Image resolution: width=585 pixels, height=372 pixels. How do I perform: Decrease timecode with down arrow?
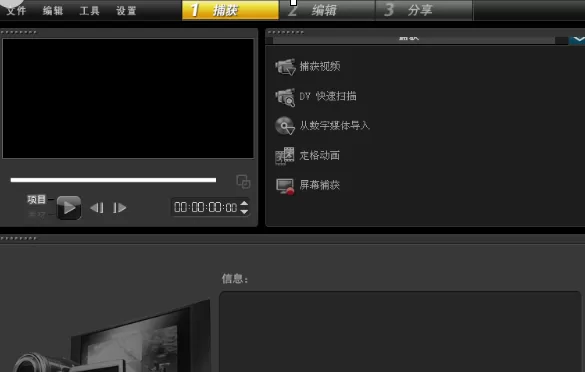pyautogui.click(x=244, y=212)
